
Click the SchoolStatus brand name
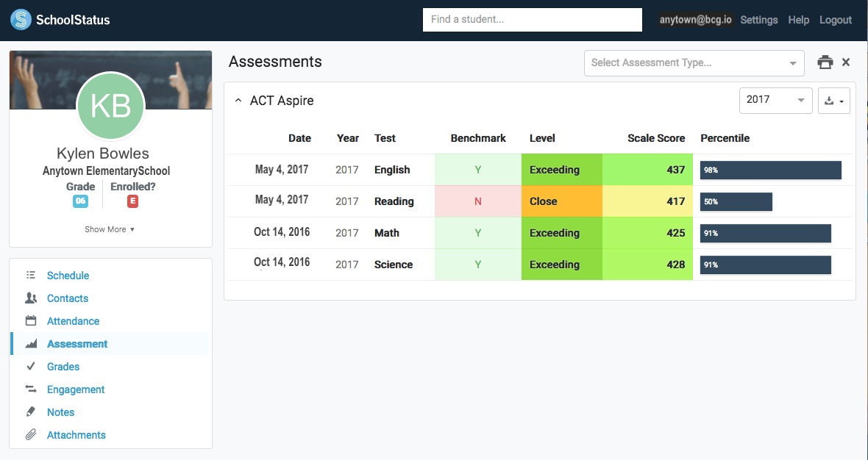(73, 20)
